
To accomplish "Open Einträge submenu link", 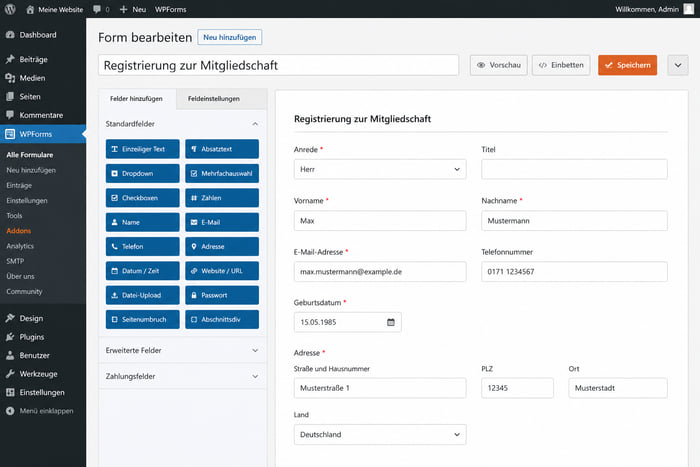I will click(19, 185).
